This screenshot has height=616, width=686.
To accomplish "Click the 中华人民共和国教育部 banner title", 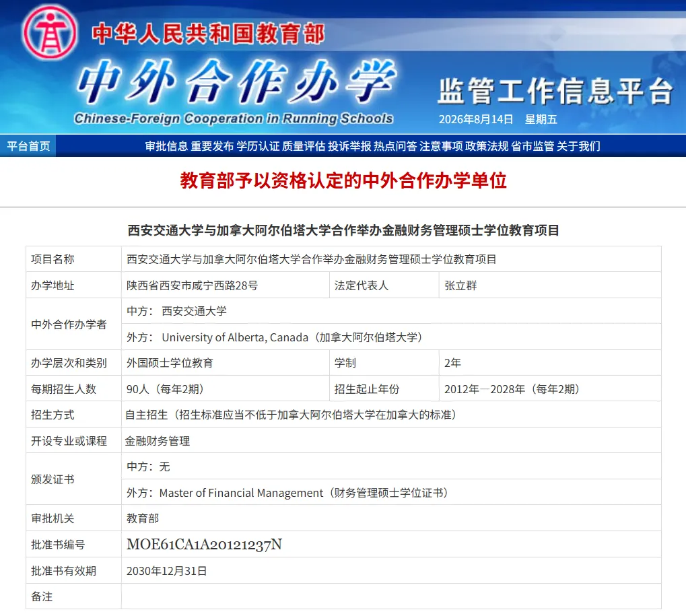I will (208, 34).
